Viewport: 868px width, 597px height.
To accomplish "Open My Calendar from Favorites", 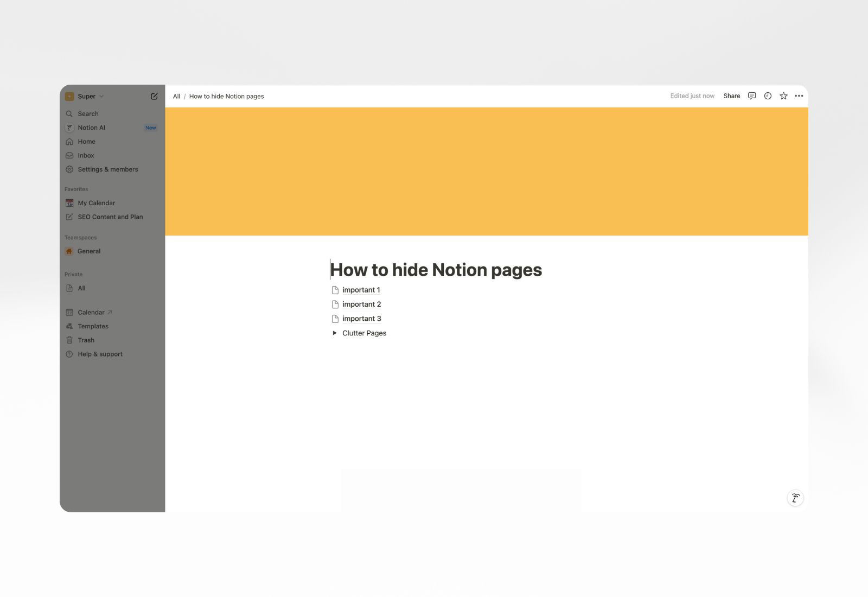I will coord(96,203).
